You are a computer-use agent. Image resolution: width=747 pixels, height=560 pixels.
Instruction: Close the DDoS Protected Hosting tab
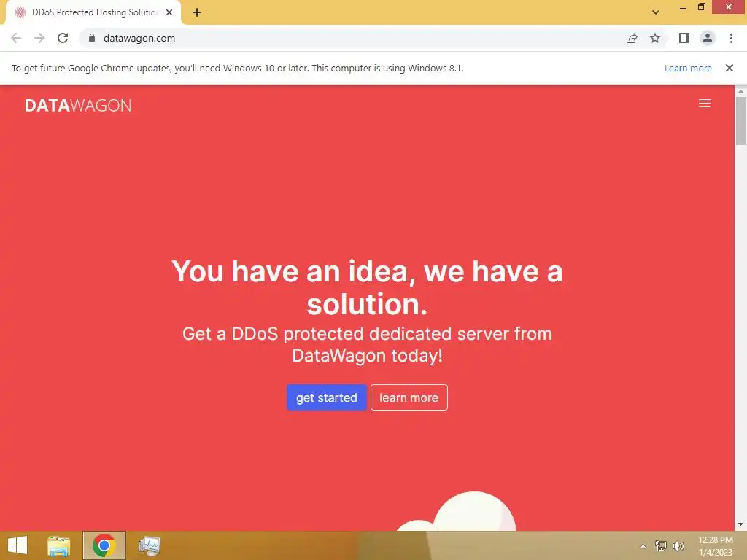(x=169, y=12)
